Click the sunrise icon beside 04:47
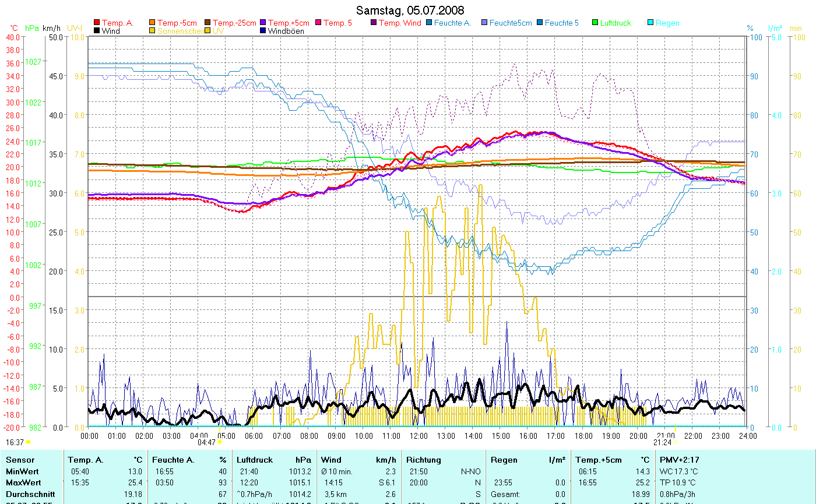The image size is (816, 504). tap(220, 443)
